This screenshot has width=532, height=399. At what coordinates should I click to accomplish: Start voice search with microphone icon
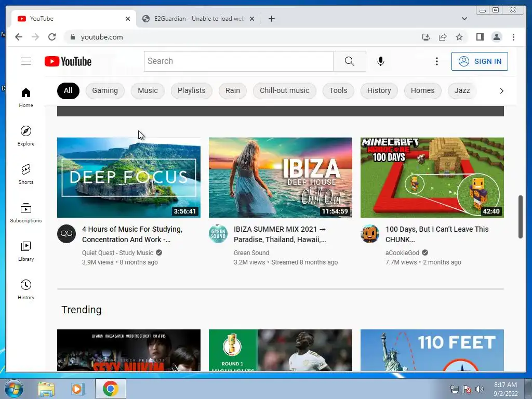coord(381,61)
